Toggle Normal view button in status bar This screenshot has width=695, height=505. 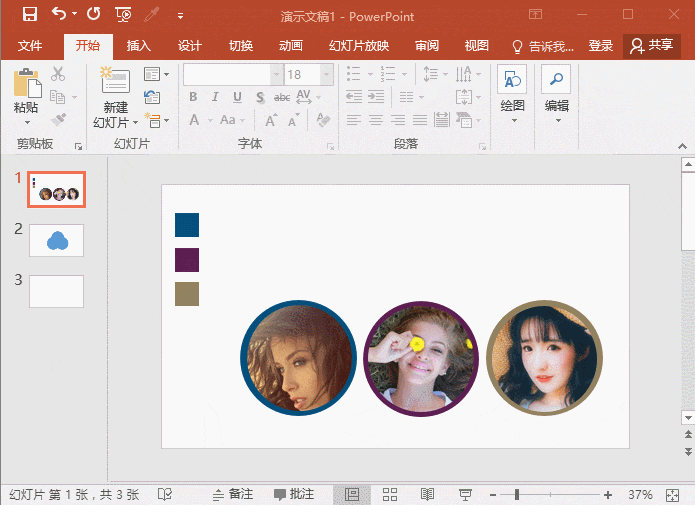point(352,495)
